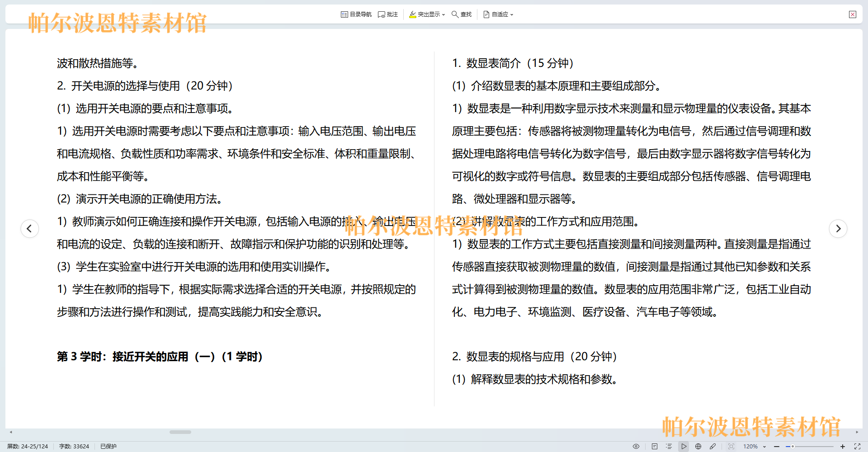Click the line (2) 演示开关电源的正确使用方法

click(141, 199)
